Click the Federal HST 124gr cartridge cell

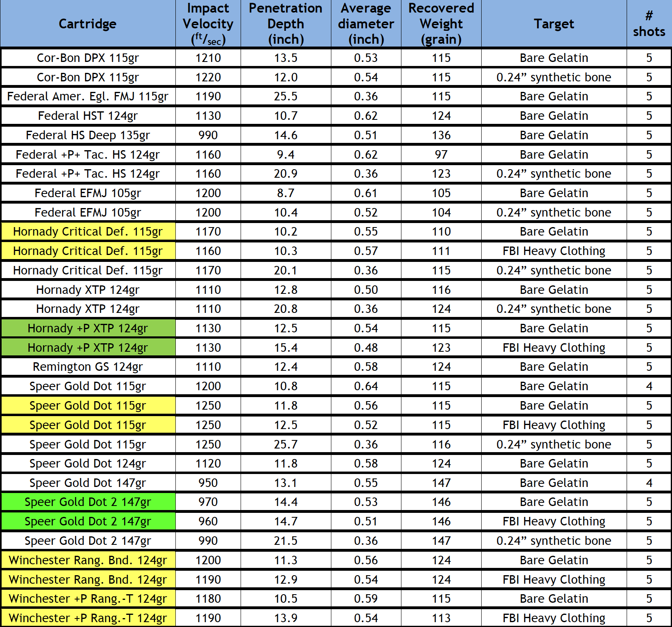[x=87, y=116]
